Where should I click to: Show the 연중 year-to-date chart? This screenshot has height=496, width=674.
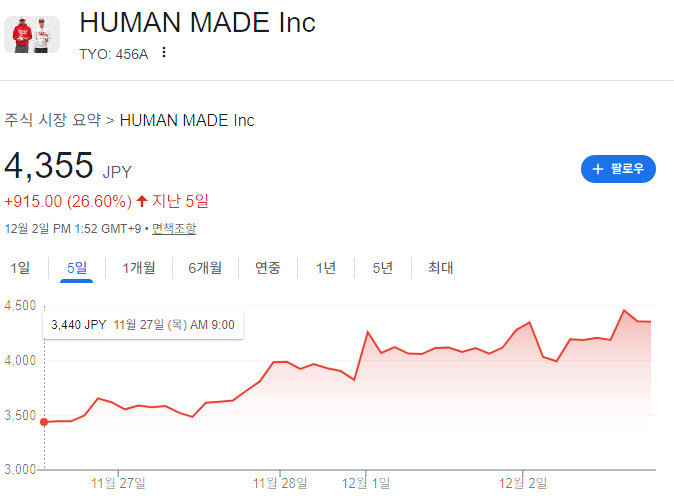tap(268, 268)
